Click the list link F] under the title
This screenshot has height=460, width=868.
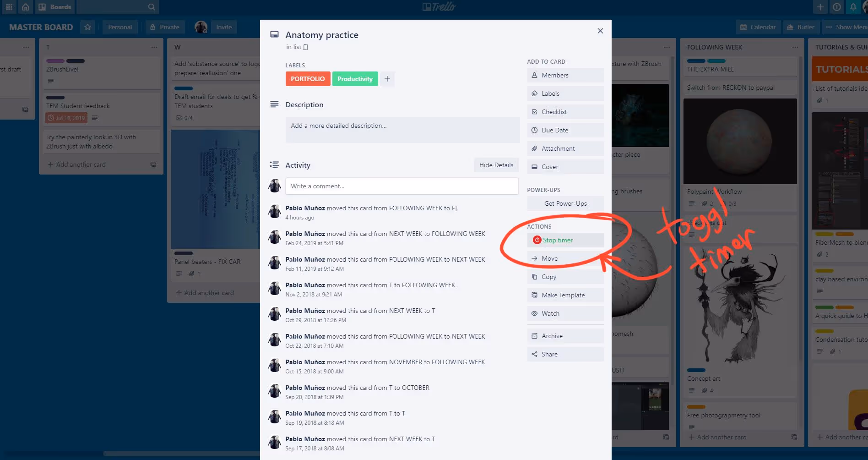[305, 47]
